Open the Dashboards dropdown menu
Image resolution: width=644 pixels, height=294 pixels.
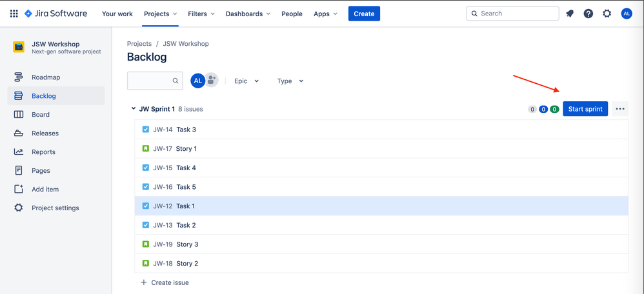click(248, 14)
